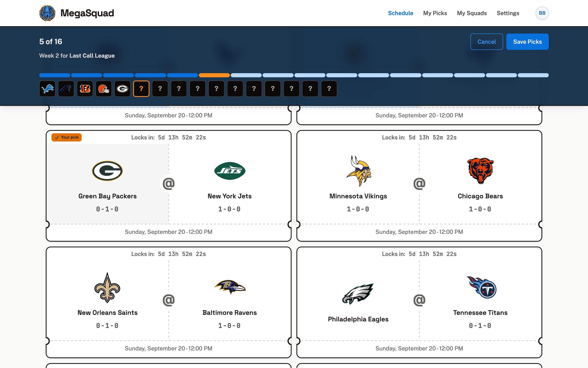Click the orange-highlighted question mark slot
Viewport: 588px width, 368px height.
(x=141, y=89)
